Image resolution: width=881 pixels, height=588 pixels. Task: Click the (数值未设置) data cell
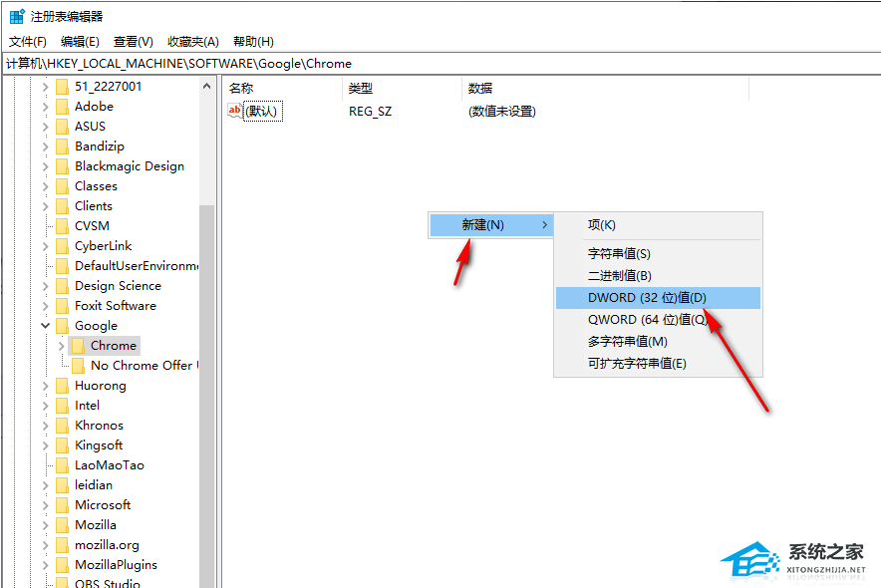[x=501, y=112]
